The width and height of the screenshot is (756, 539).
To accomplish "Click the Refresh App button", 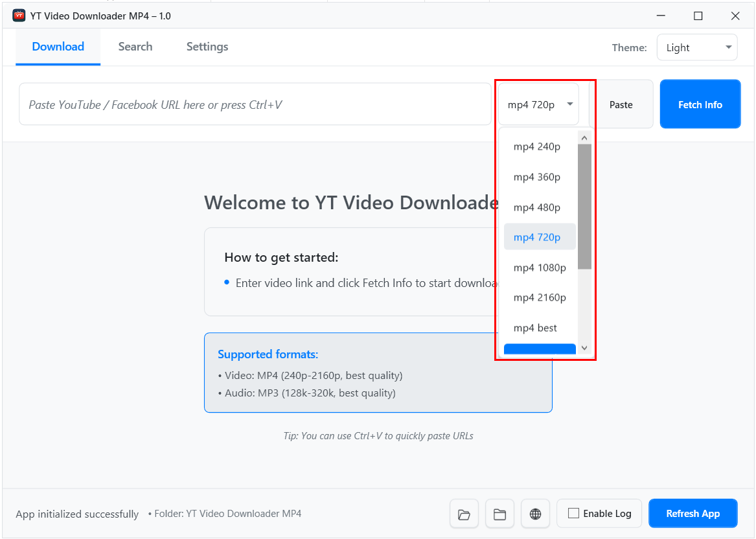I will click(693, 513).
